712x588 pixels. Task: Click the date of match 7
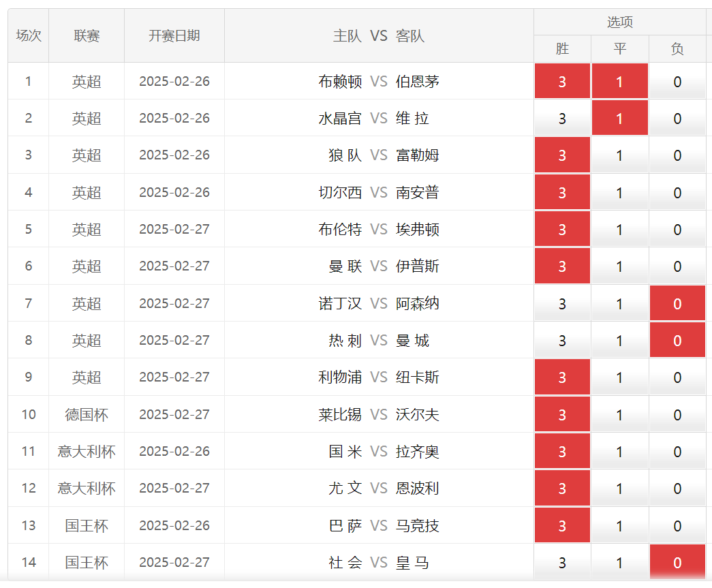(174, 303)
